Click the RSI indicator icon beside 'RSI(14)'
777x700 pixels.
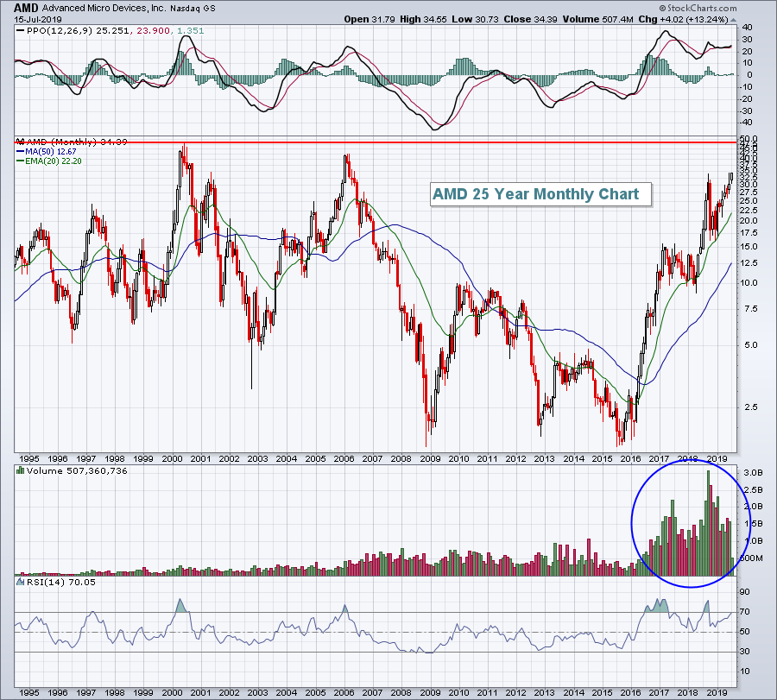[21, 582]
